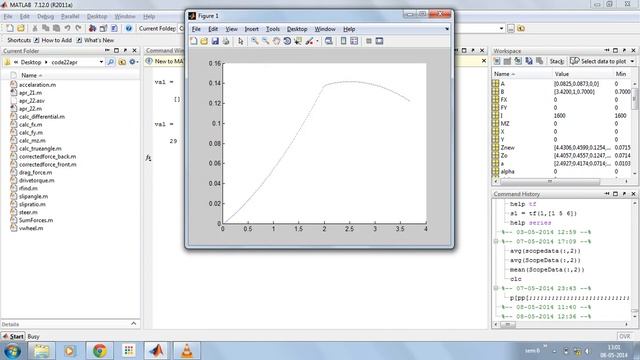Open Google Chrome from the taskbar

point(100,350)
